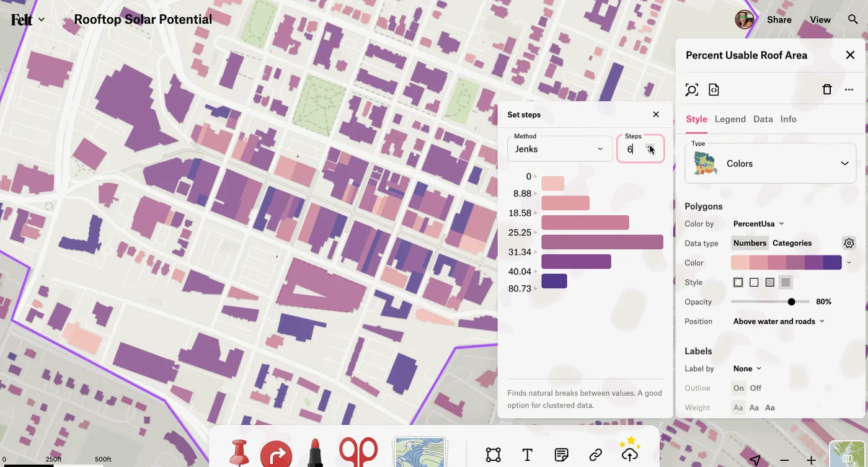The height and width of the screenshot is (467, 868).
Task: Select the red Pin tool
Action: pyautogui.click(x=239, y=453)
